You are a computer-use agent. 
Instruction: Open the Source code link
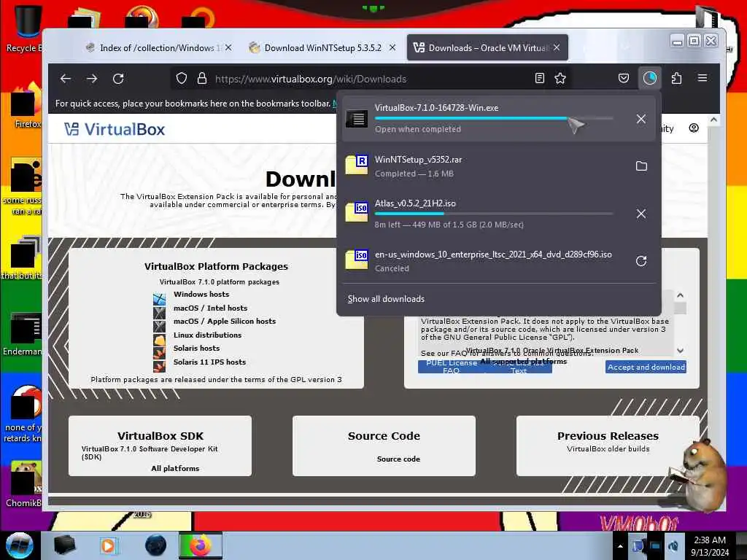(x=398, y=459)
